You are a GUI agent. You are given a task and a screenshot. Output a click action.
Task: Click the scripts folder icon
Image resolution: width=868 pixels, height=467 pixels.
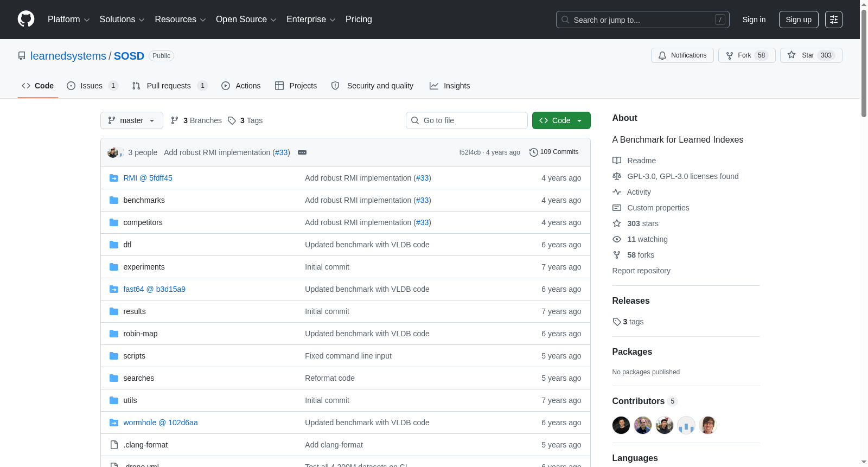114,356
